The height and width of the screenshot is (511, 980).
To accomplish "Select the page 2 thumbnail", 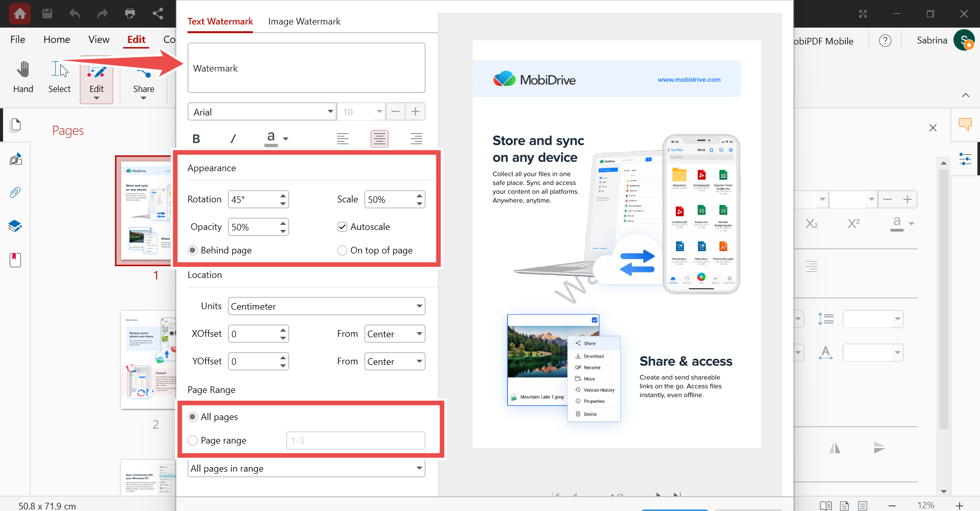I will [x=148, y=359].
